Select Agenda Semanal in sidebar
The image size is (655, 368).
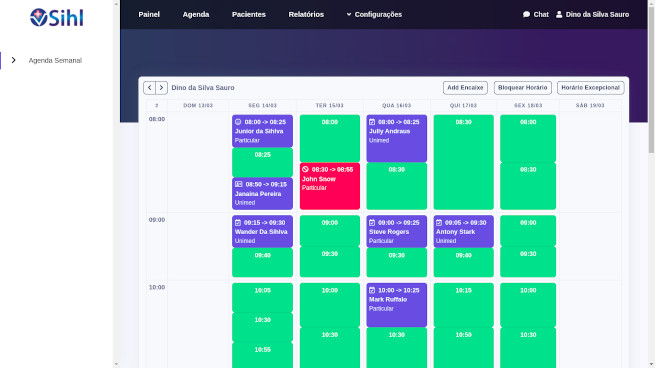55,60
